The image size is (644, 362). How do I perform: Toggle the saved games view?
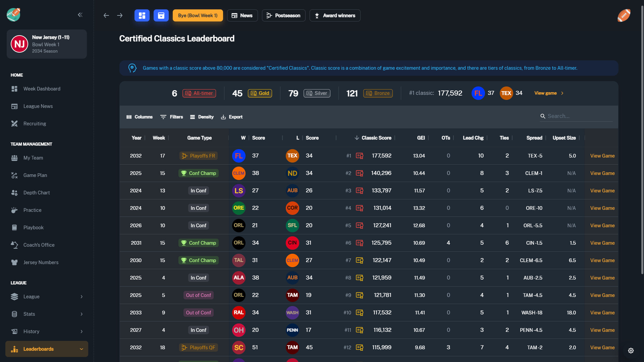161,15
